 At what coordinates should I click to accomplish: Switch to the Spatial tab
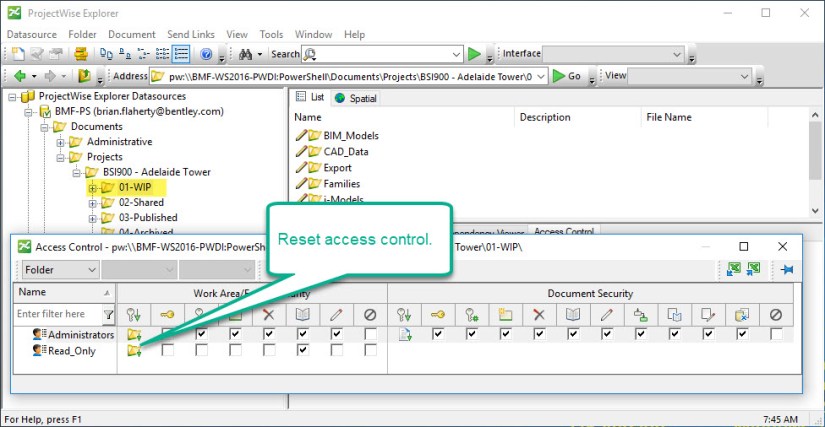(356, 98)
